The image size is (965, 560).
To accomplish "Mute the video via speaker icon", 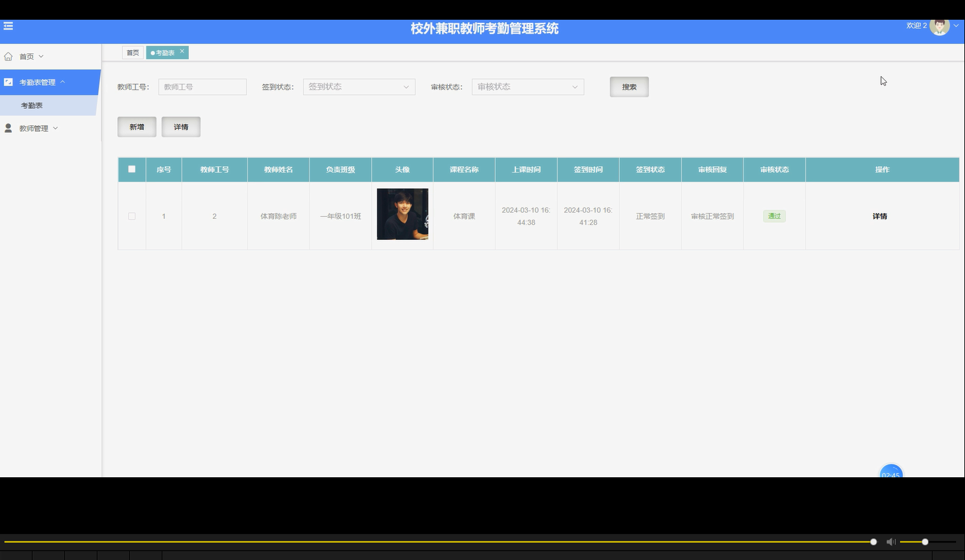I will [891, 542].
